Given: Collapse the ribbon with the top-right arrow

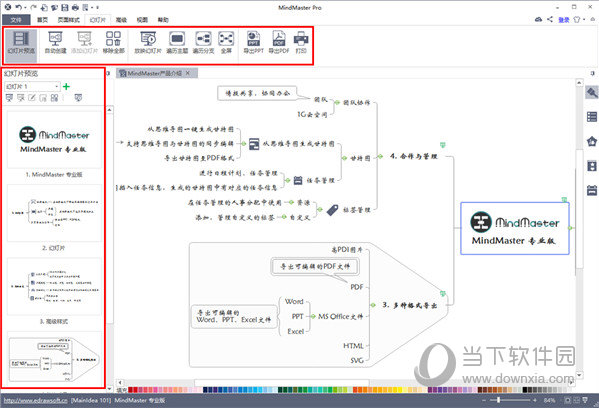Looking at the screenshot, I should coord(593,19).
